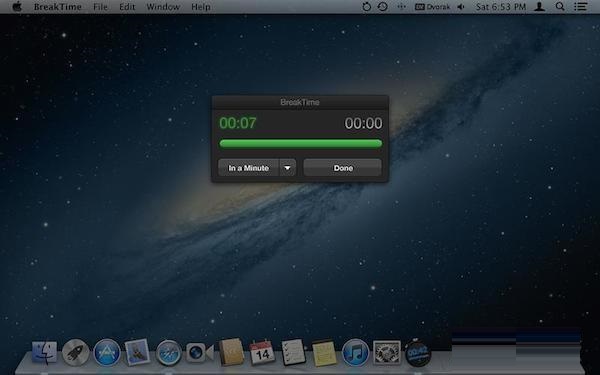Open the Dvorak input source menu
600x375 pixels.
tap(433, 7)
